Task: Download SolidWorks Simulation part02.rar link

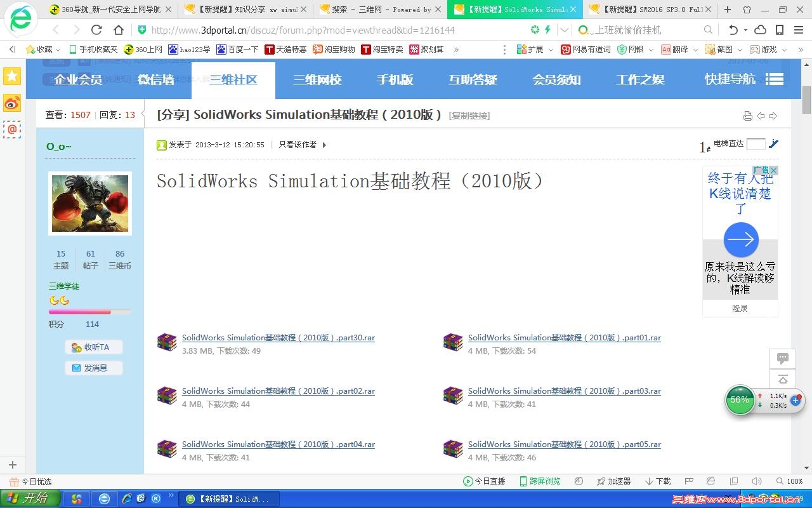Action: pos(278,391)
